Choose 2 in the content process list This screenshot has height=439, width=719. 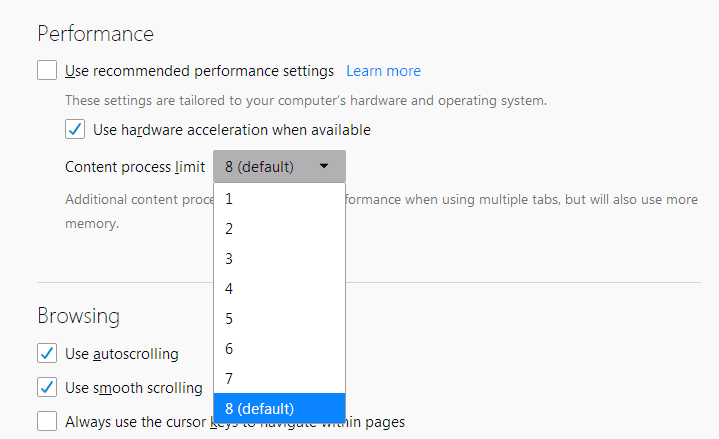tap(279, 228)
